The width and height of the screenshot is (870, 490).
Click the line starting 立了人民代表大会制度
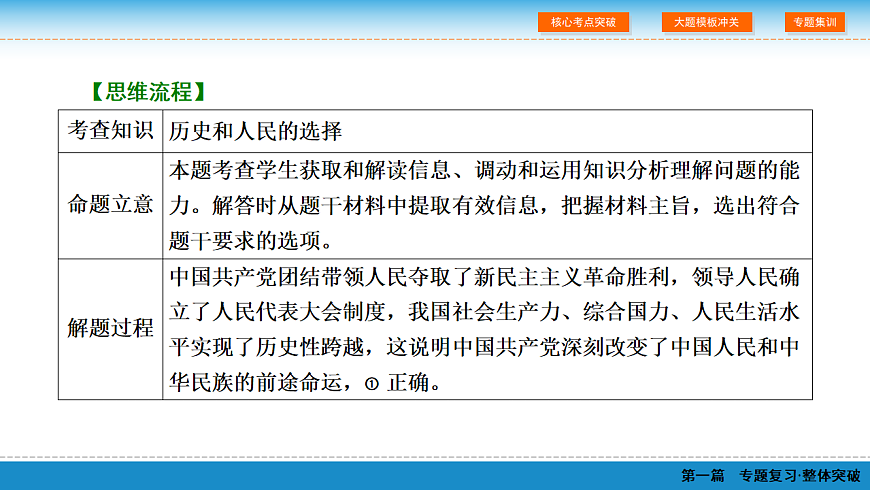point(484,312)
